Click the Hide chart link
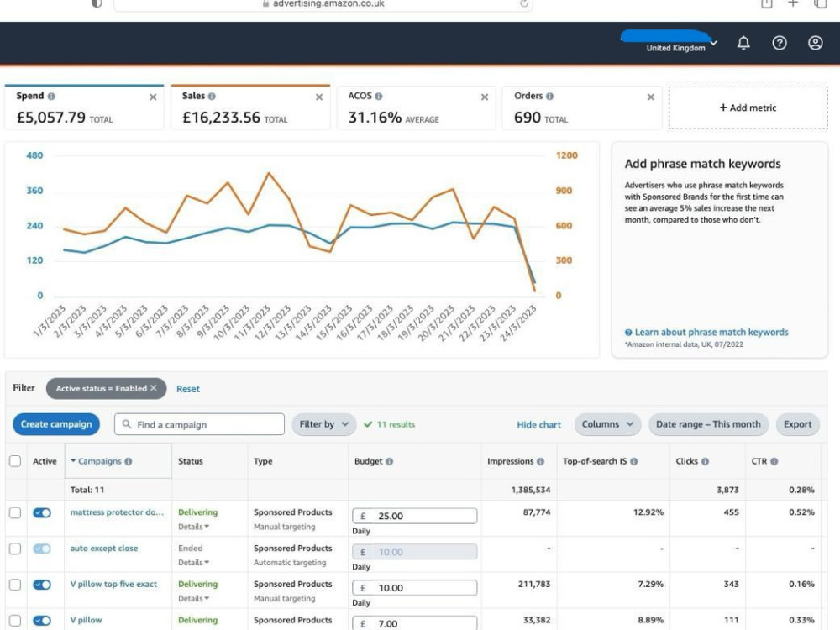840x630 pixels. pos(539,425)
